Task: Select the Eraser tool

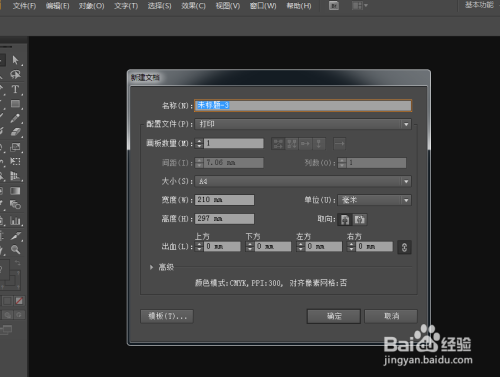Action: click(x=15, y=132)
